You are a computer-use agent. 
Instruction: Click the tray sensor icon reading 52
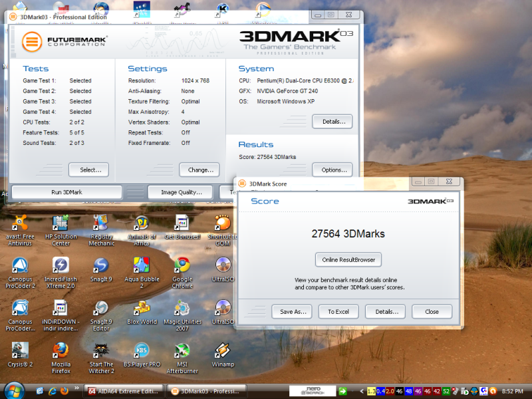pyautogui.click(x=446, y=391)
